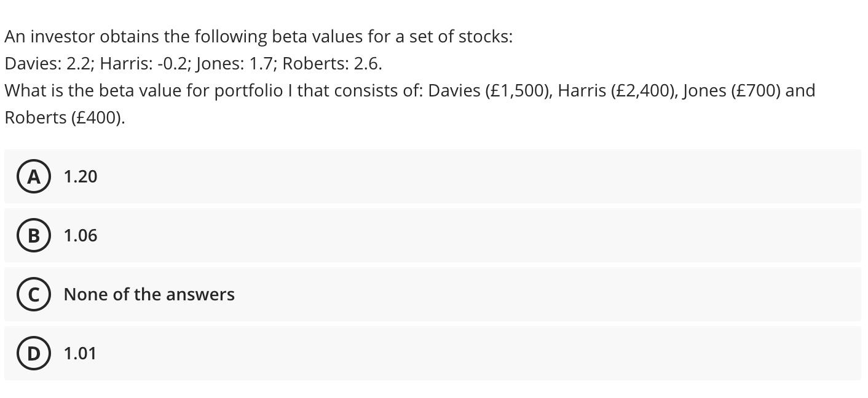Pick the circled letter C option

click(x=34, y=294)
